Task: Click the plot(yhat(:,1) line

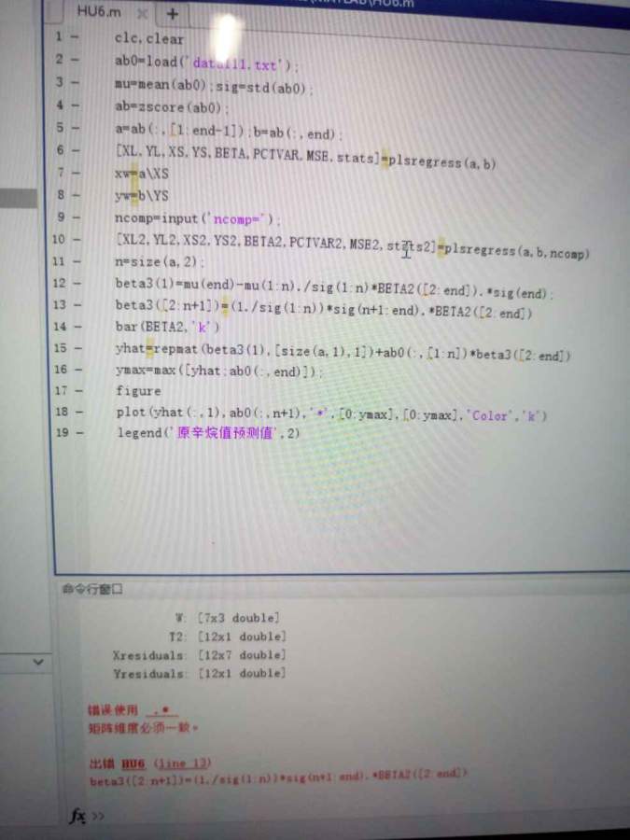Action: click(331, 413)
